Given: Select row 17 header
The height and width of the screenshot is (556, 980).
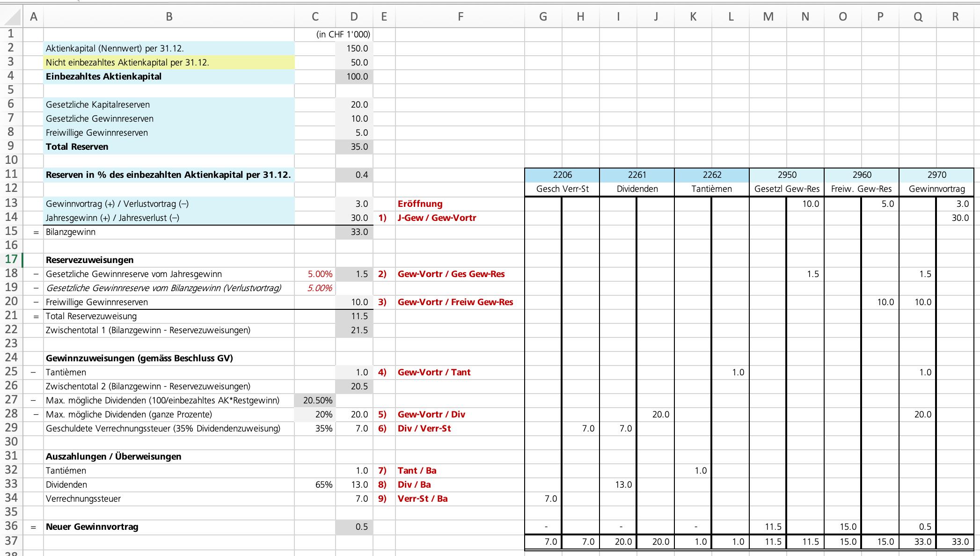Looking at the screenshot, I should coord(11,259).
